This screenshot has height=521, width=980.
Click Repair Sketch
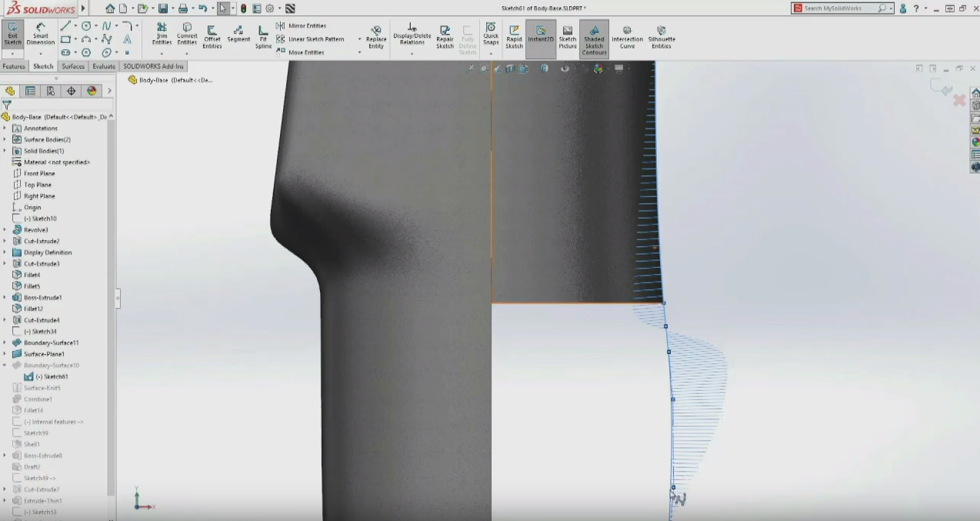(x=445, y=36)
